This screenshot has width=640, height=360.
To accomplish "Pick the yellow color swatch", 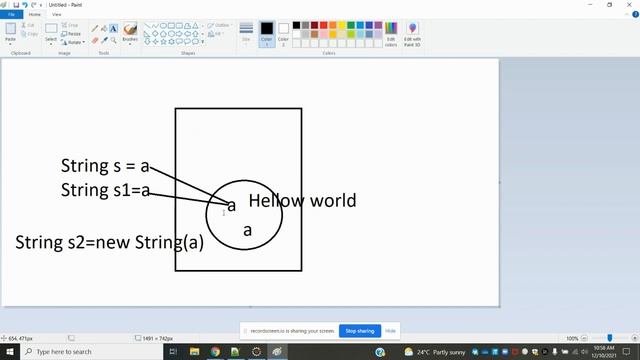I will pos(342,25).
